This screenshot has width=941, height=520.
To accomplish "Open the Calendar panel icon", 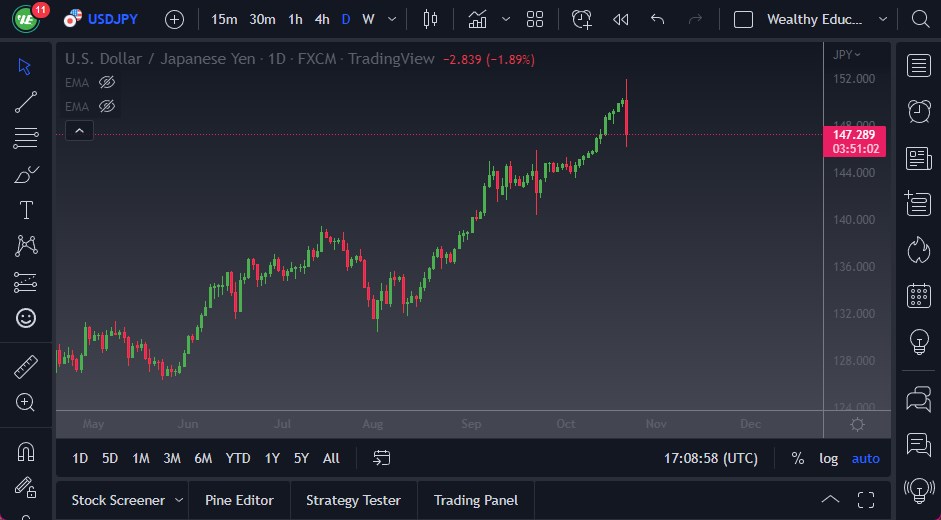I will pos(918,296).
